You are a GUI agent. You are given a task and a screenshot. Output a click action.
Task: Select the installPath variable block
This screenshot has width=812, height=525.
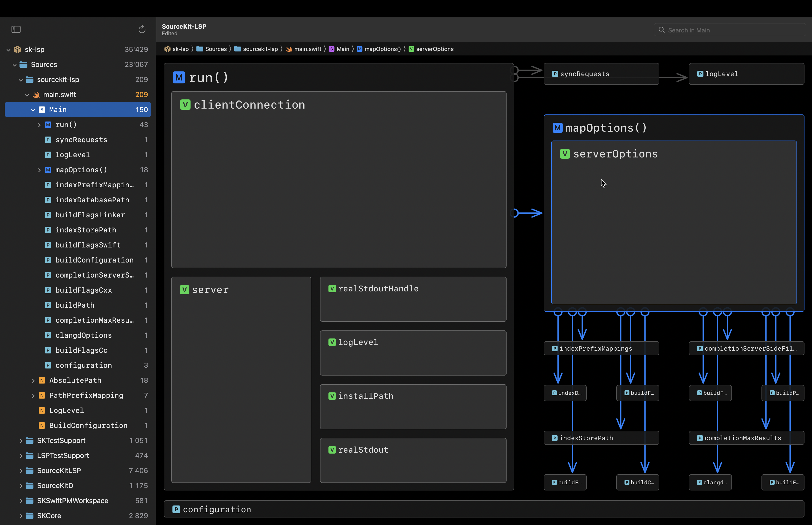click(413, 407)
